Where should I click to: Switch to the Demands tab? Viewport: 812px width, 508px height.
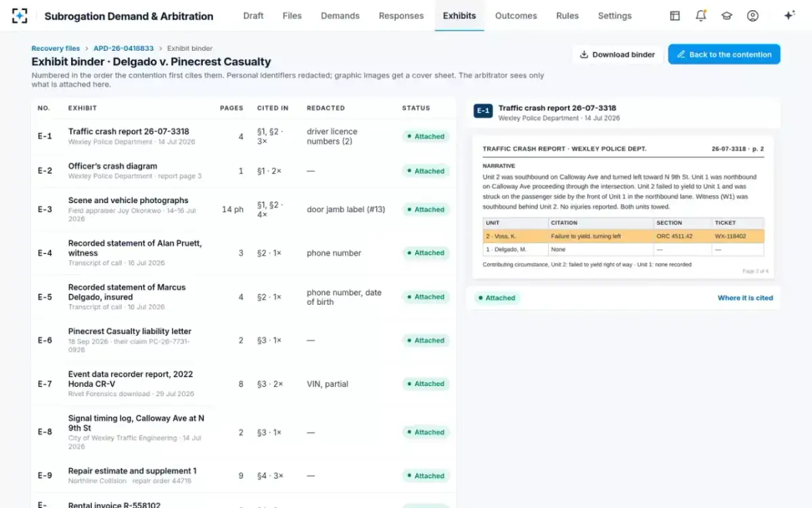(x=340, y=16)
